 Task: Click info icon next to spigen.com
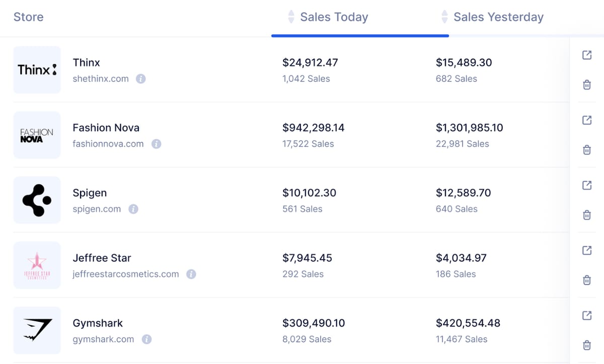pyautogui.click(x=133, y=209)
